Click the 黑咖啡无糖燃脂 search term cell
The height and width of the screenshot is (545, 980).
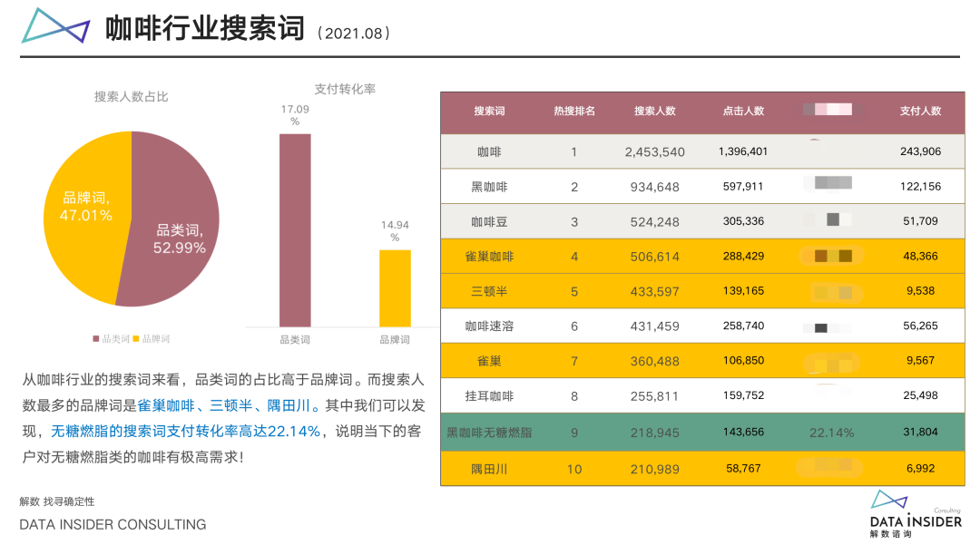[x=489, y=433]
